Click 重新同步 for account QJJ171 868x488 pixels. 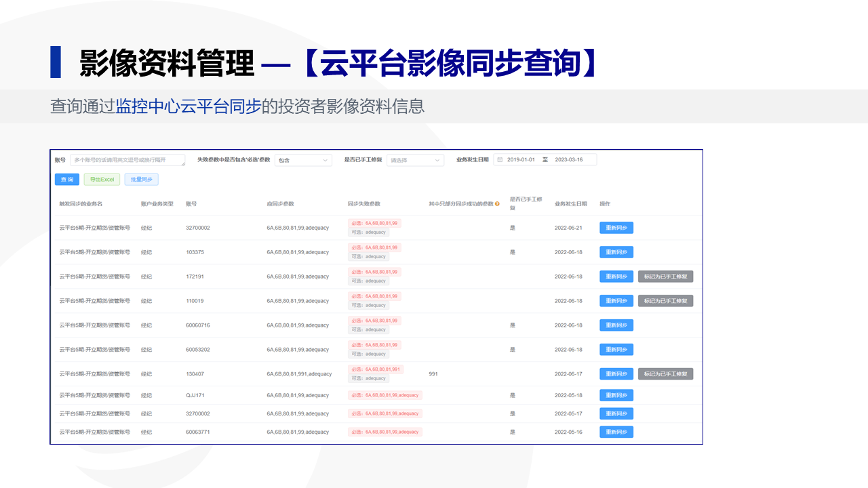click(616, 395)
